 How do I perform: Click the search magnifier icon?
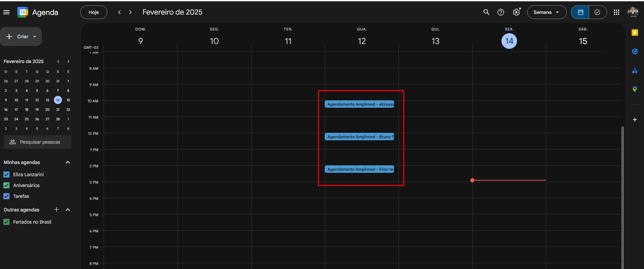tap(486, 12)
